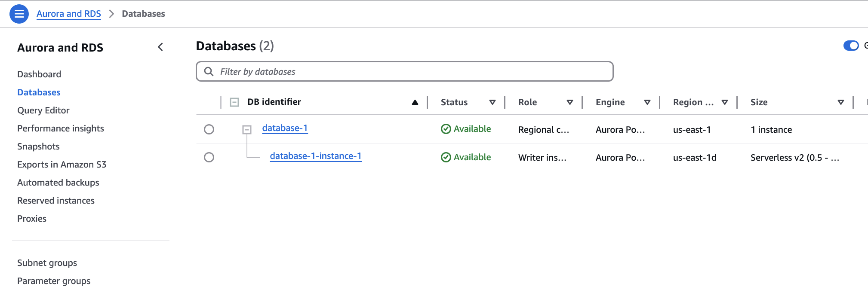Screen dimensions: 868x293
Task: Open Exports in Amazon S3
Action: (x=62, y=165)
